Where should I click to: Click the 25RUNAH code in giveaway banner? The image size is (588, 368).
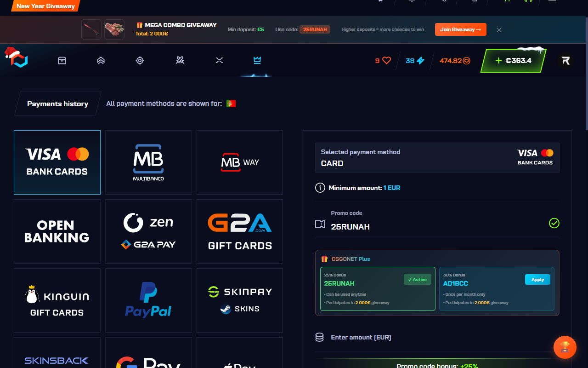[315, 29]
